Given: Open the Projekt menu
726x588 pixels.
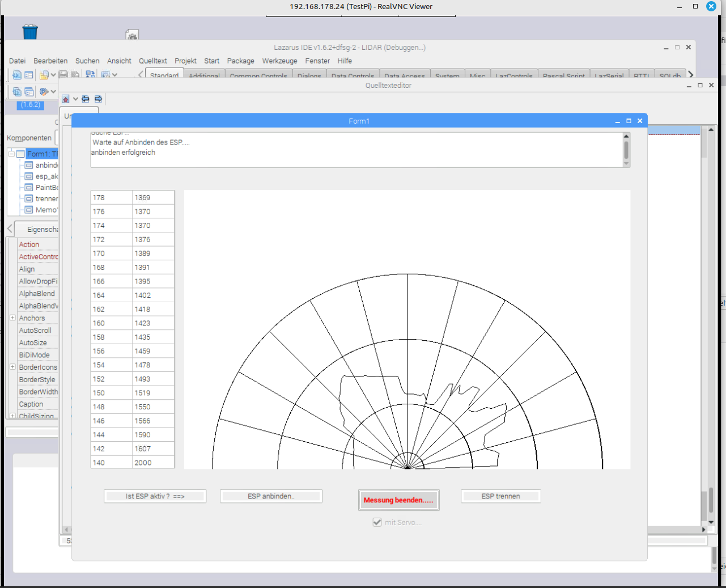Looking at the screenshot, I should (185, 61).
